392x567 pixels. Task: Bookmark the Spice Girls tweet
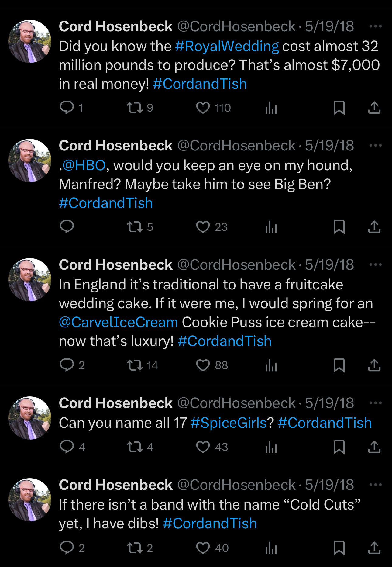coord(339,447)
